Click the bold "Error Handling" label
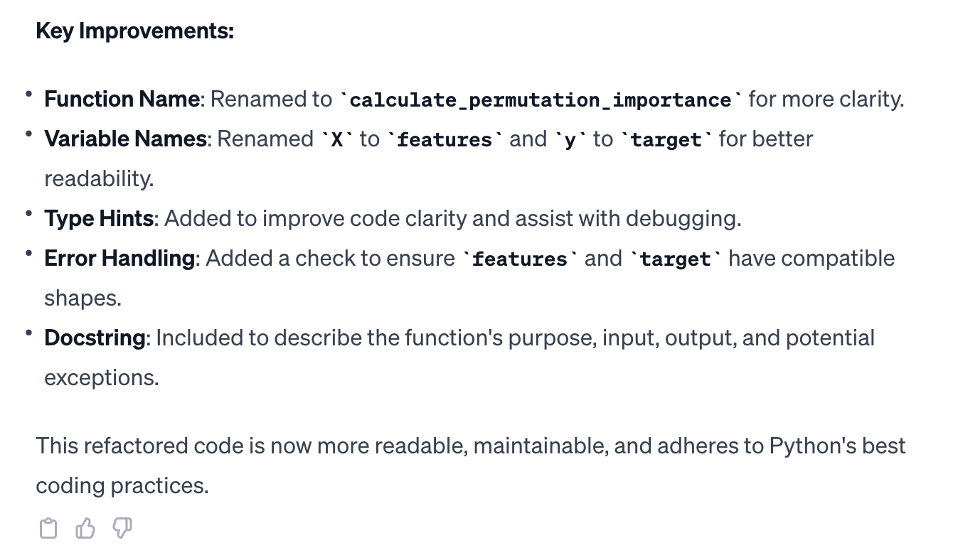Image resolution: width=963 pixels, height=560 pixels. [x=119, y=258]
